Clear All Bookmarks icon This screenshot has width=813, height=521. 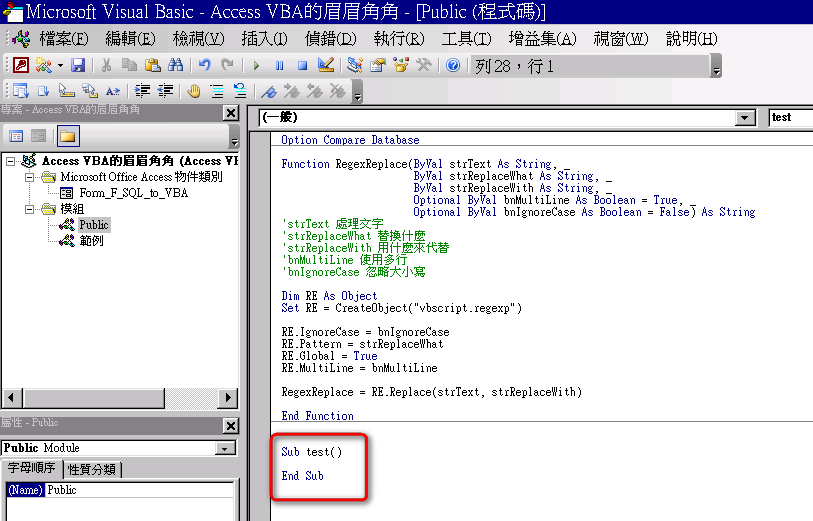[x=338, y=91]
